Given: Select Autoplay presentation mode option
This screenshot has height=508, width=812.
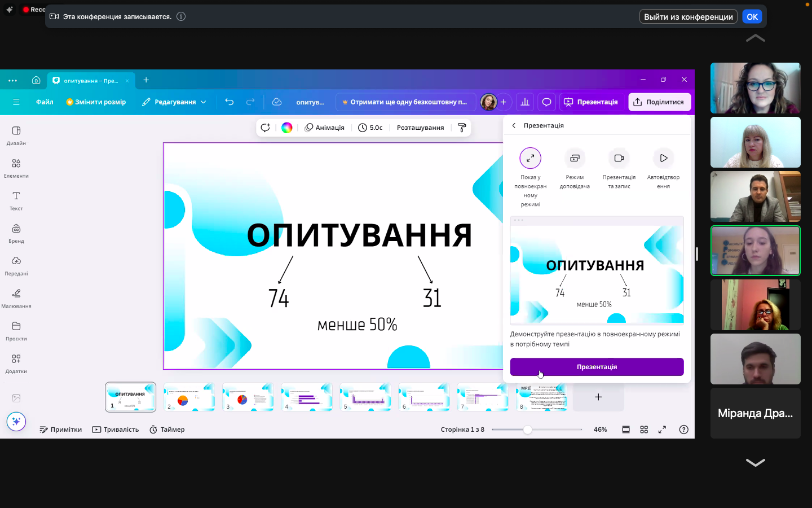Looking at the screenshot, I should tap(663, 158).
